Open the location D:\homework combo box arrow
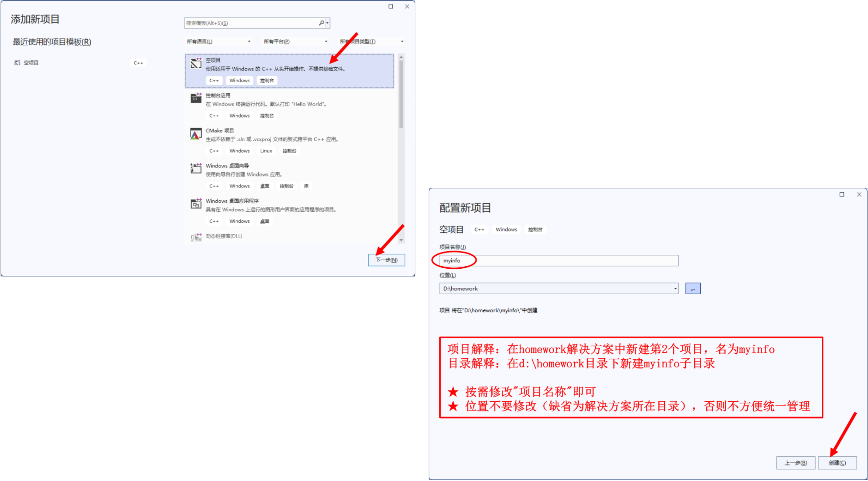Image resolution: width=868 pixels, height=481 pixels. [x=675, y=289]
